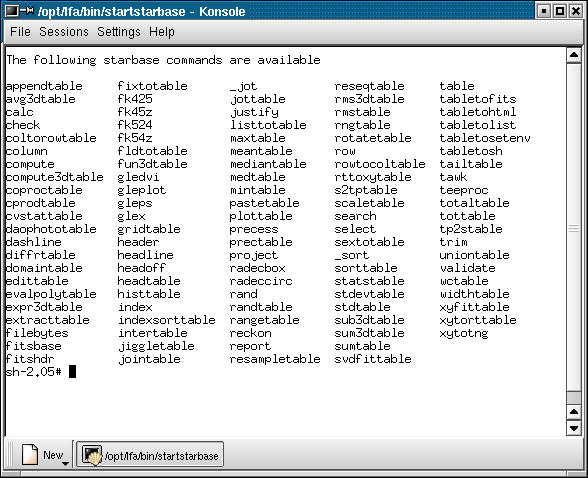This screenshot has width=588, height=478.
Task: Click the command 'tp2stable'
Action: 471,229
